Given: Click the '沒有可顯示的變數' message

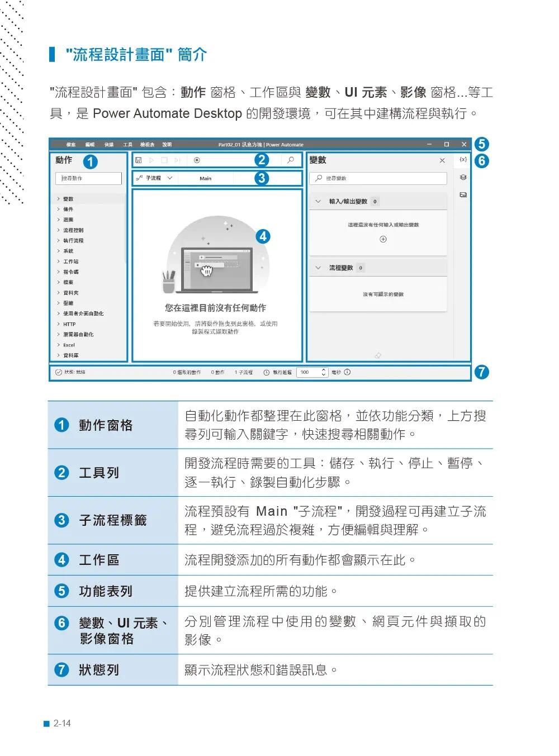Looking at the screenshot, I should point(383,294).
